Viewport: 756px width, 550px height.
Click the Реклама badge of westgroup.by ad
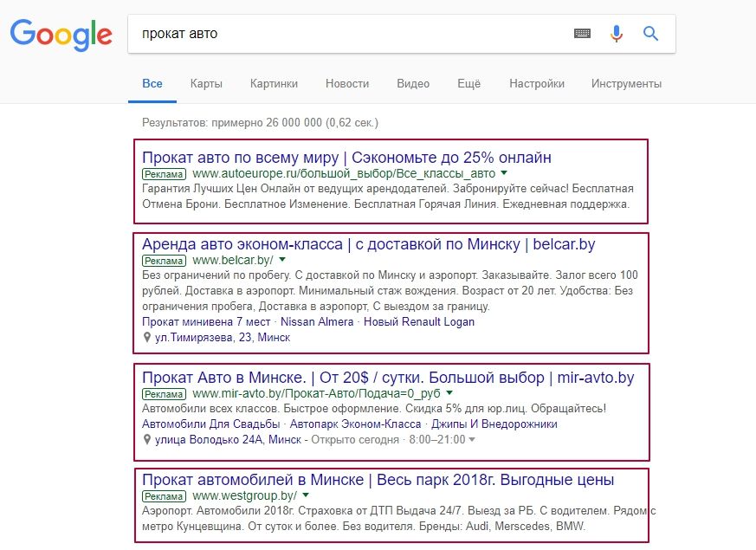click(164, 496)
